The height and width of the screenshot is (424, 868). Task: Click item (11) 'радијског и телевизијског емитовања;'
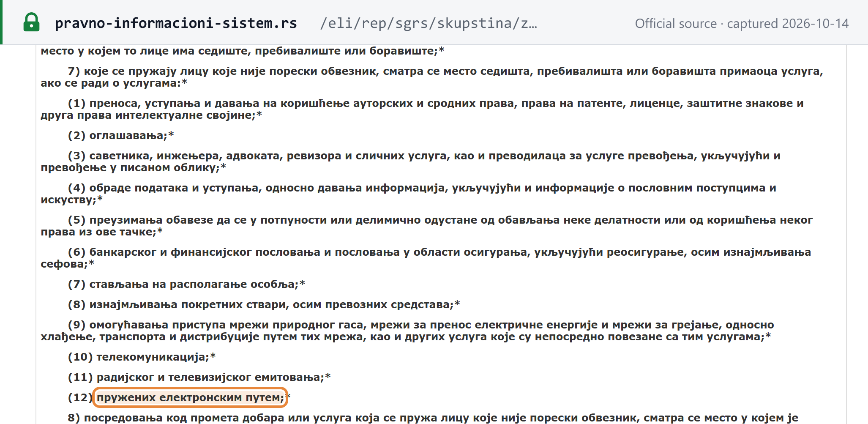pos(199,377)
